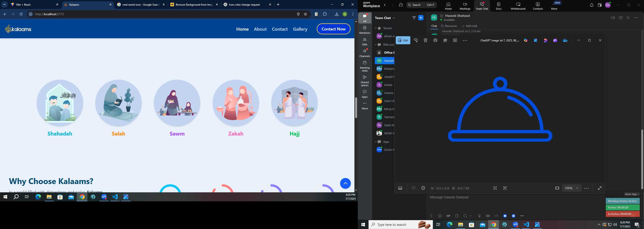
Task: Click scroll-to-top arrow button on webpage
Action: (345, 184)
